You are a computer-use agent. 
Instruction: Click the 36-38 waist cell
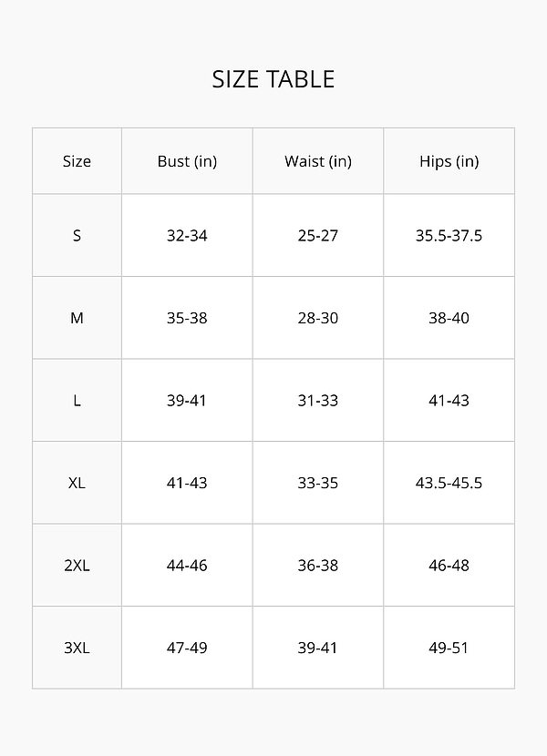click(x=317, y=566)
